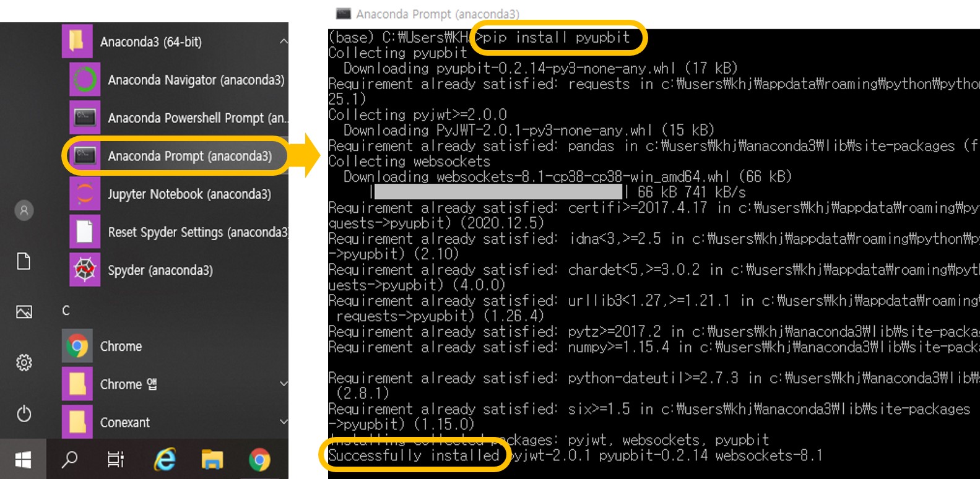Click the Windows Start button
Screen dimensions: 980x479
[x=23, y=460]
